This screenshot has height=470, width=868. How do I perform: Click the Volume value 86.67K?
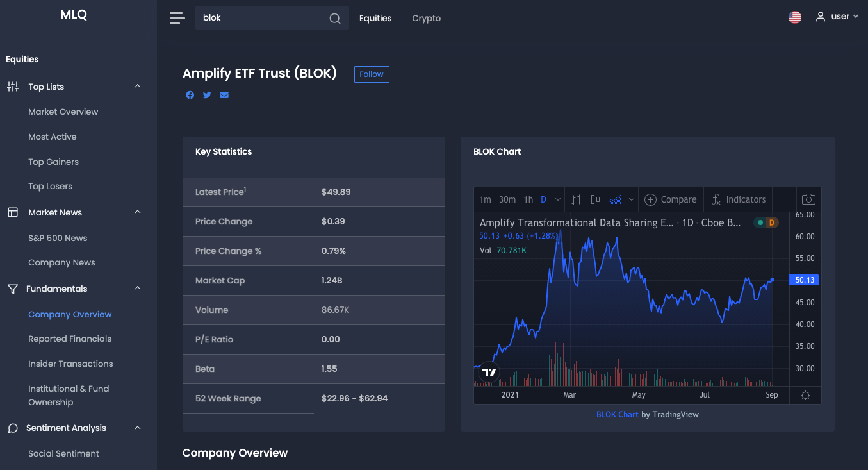336,310
